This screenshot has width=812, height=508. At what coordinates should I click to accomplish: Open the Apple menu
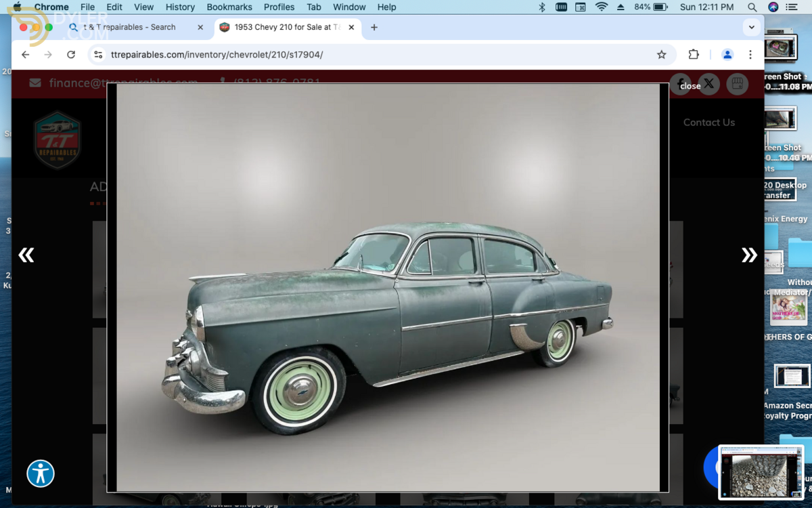click(18, 7)
